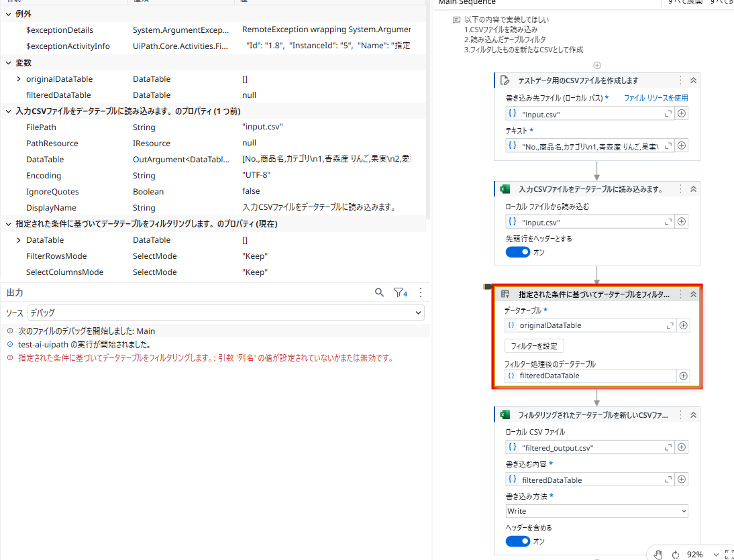This screenshot has height=560, width=734.
Task: Open expanded editor for 書き込む内容 field
Action: point(668,480)
